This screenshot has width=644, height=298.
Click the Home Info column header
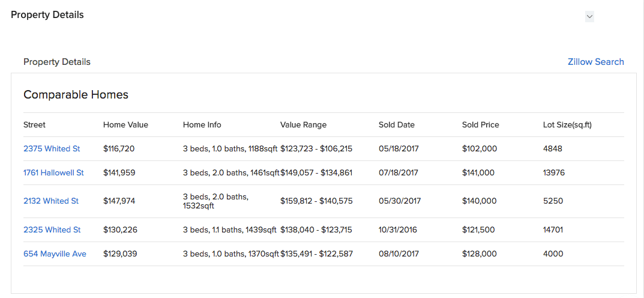click(202, 125)
